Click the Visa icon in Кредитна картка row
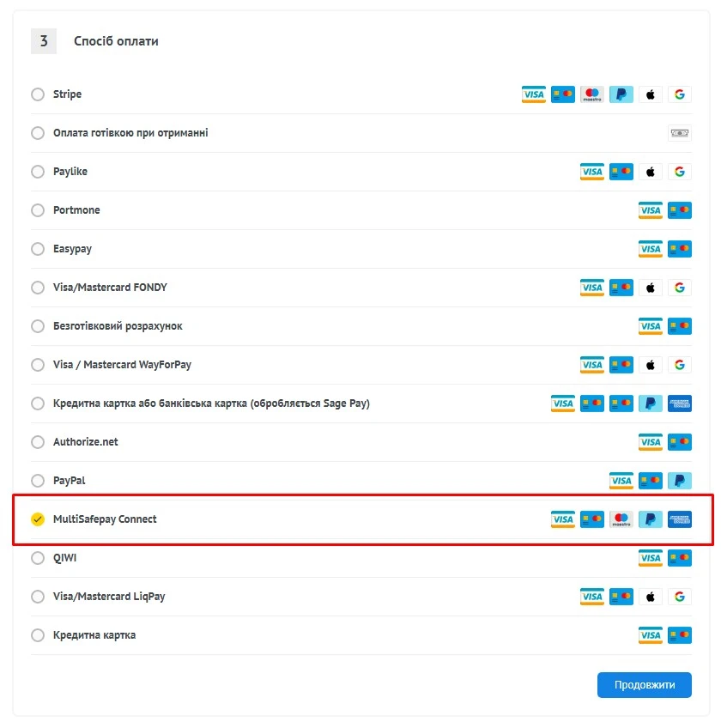 pos(650,635)
